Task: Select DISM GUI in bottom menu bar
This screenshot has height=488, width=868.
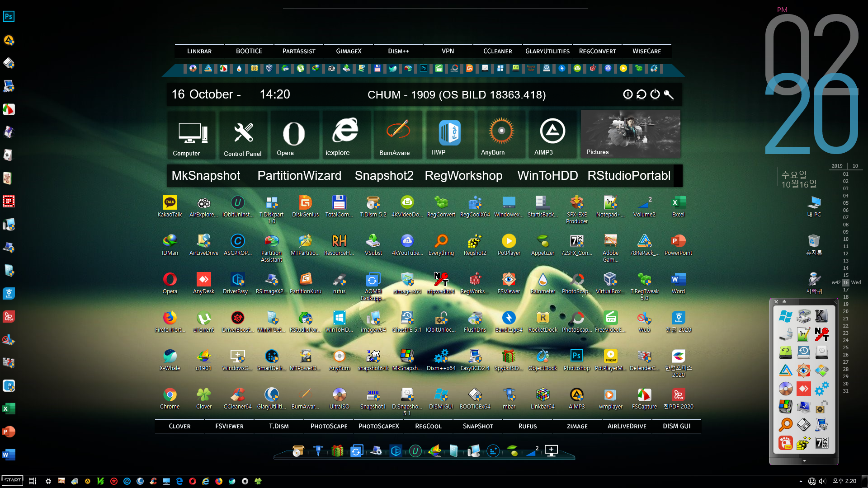Action: [677, 426]
